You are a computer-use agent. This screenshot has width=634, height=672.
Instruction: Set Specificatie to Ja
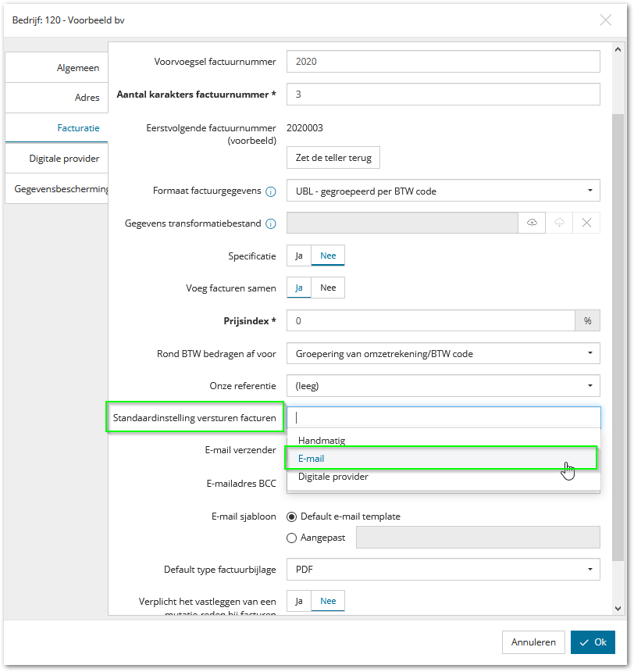pyautogui.click(x=298, y=256)
